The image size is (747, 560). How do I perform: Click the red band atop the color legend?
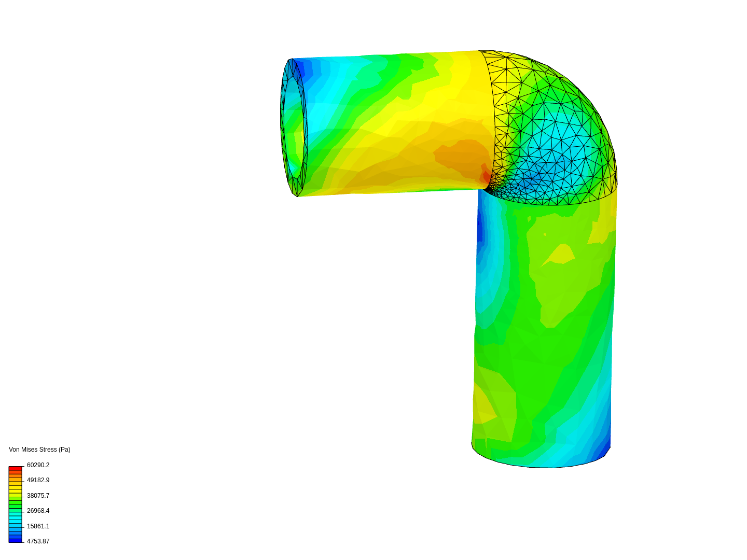point(15,468)
